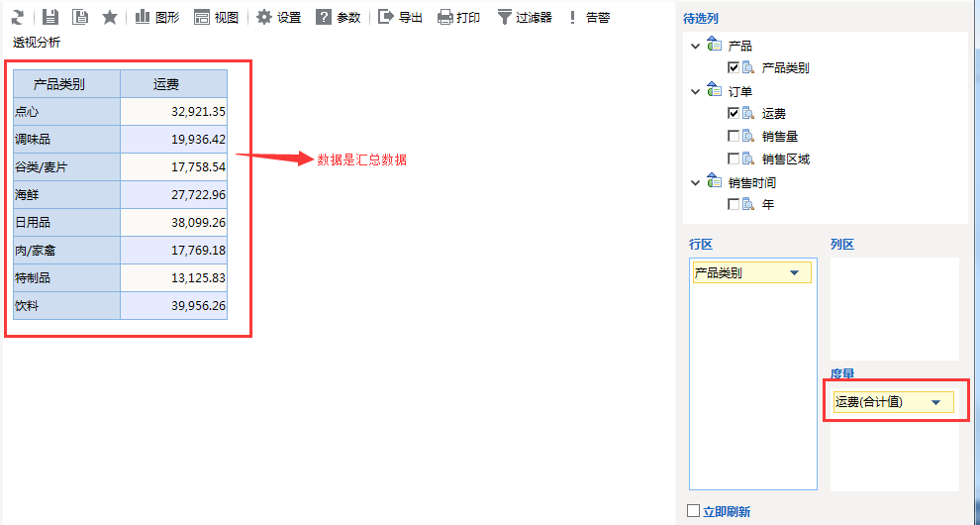Open 产品类别 dropdown in 行区

click(794, 272)
